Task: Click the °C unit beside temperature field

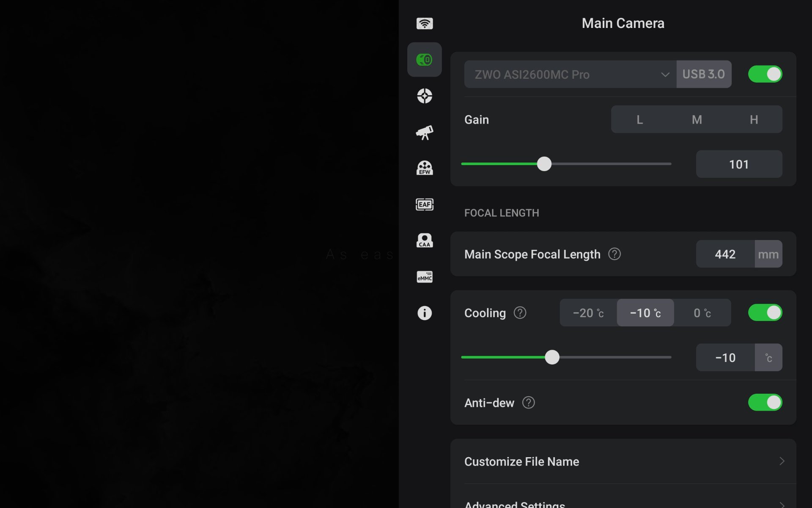Action: pos(768,358)
